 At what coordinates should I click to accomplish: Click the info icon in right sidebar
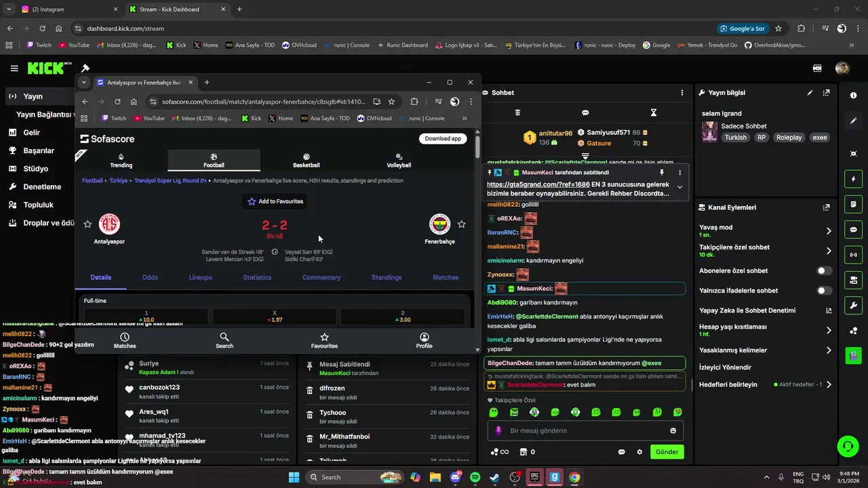click(x=853, y=96)
